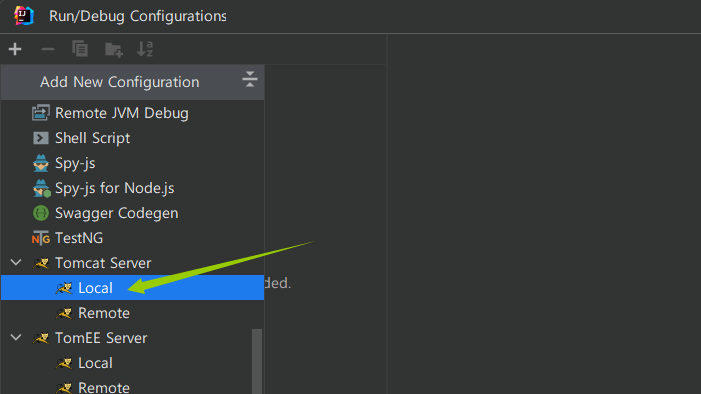Collapse the Tomcat Server tree node

(x=16, y=263)
